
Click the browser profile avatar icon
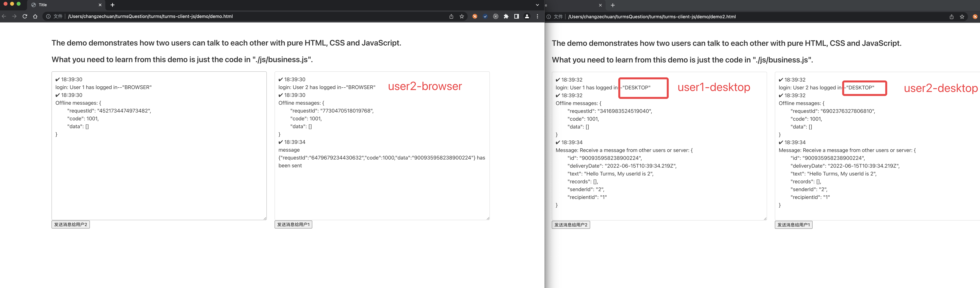click(527, 16)
